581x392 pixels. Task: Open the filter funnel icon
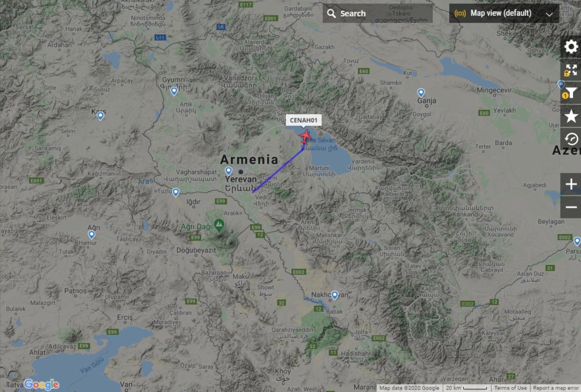pos(571,93)
